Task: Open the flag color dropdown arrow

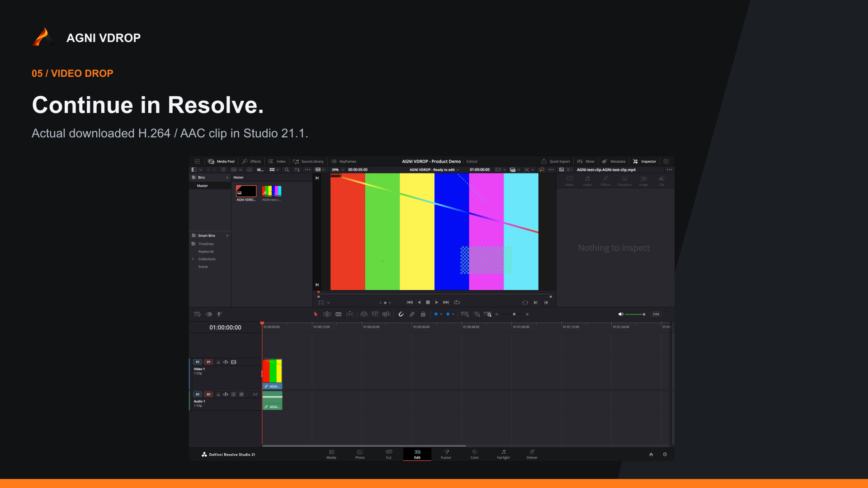Action: point(441,314)
